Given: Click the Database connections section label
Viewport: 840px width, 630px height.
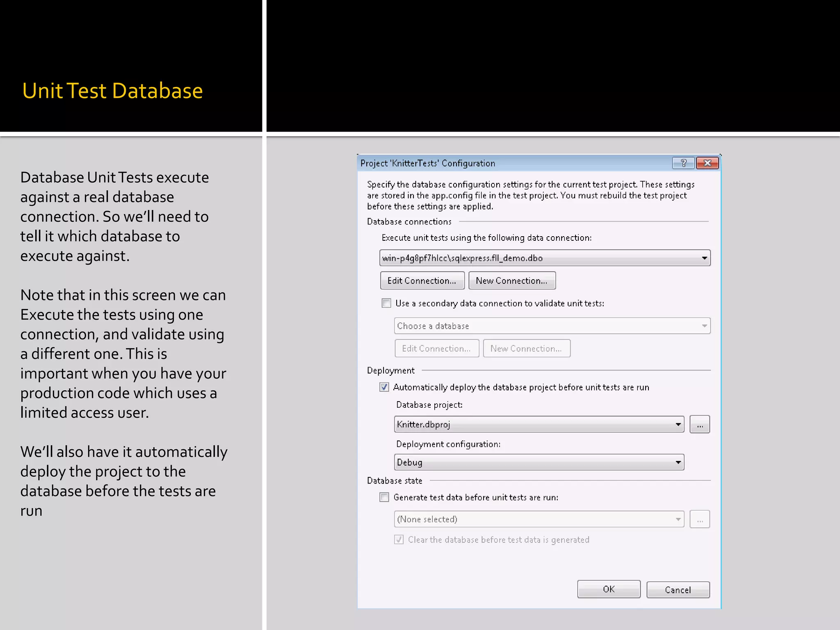Looking at the screenshot, I should [409, 222].
